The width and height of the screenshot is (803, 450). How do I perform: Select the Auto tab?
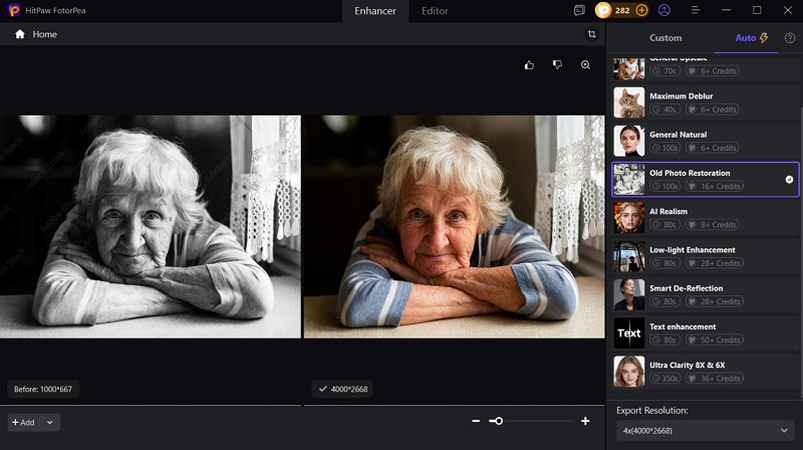tap(751, 38)
